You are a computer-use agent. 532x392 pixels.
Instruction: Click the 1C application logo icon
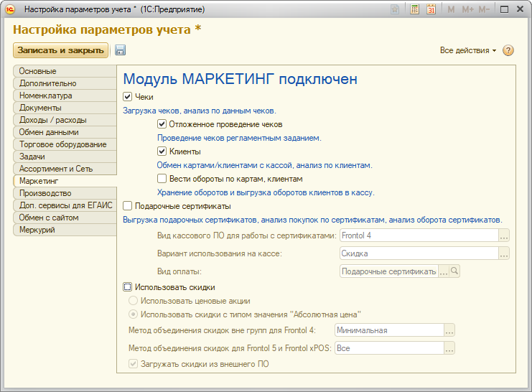[x=10, y=9]
